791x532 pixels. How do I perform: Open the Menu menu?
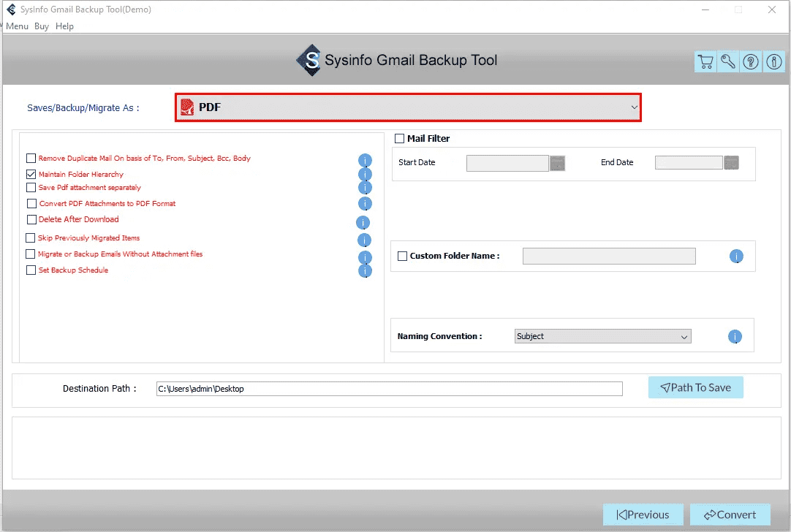(17, 26)
